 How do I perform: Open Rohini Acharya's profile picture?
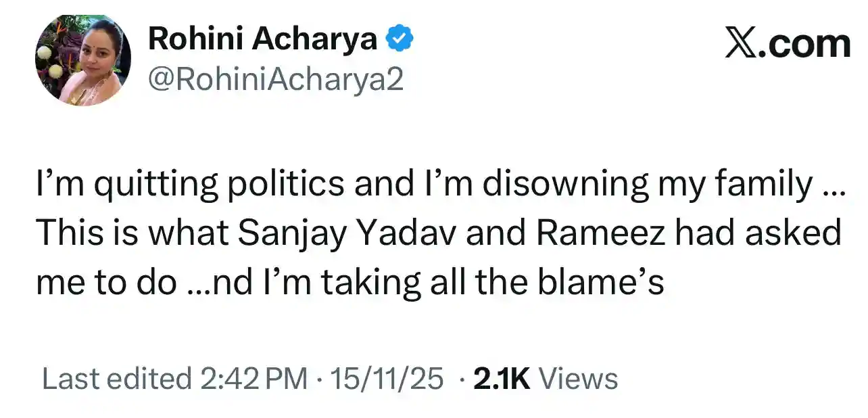click(83, 60)
